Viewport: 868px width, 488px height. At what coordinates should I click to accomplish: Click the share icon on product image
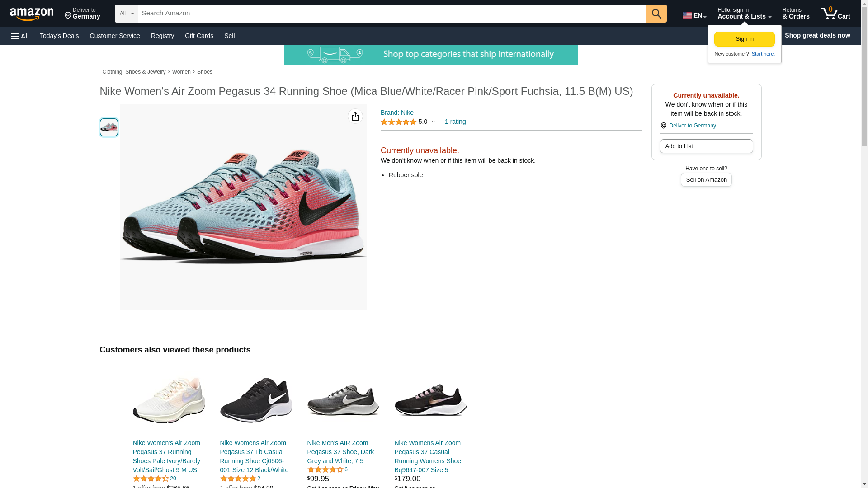pyautogui.click(x=355, y=116)
